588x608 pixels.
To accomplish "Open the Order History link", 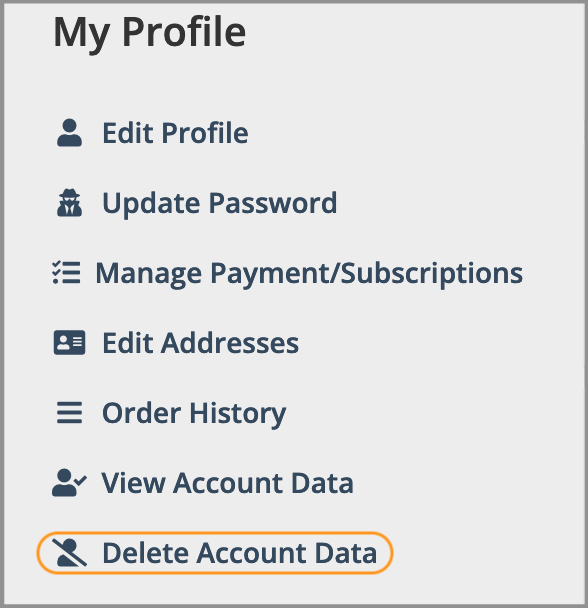I will pyautogui.click(x=194, y=414).
